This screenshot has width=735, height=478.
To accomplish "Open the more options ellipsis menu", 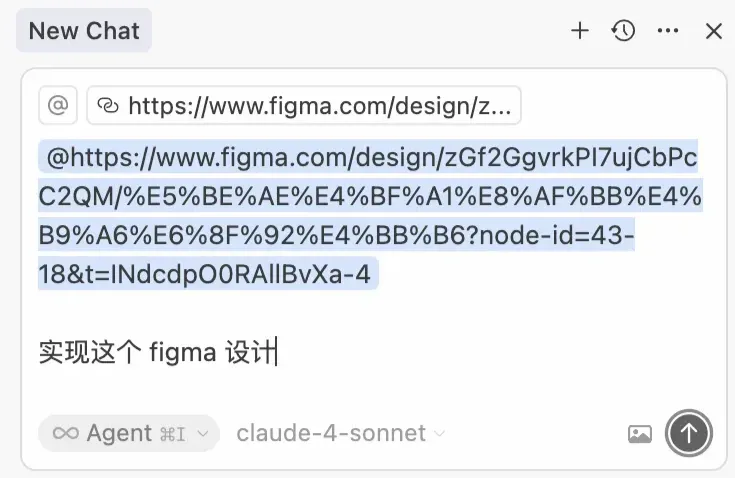I will [x=668, y=31].
